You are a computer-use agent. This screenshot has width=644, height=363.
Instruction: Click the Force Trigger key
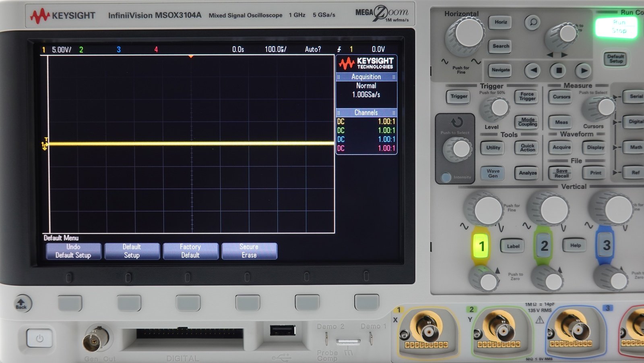point(527,96)
